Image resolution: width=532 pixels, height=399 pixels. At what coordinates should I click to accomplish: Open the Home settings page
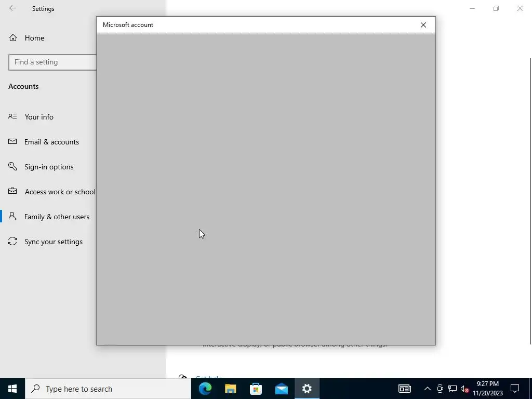34,38
